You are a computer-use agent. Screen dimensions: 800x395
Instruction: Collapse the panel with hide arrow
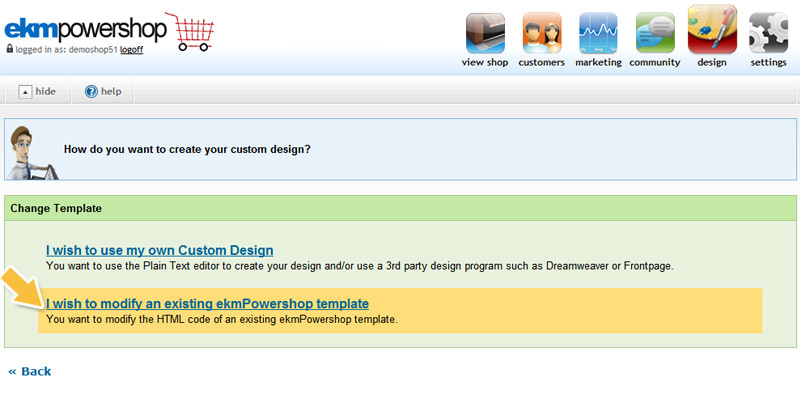pos(25,92)
